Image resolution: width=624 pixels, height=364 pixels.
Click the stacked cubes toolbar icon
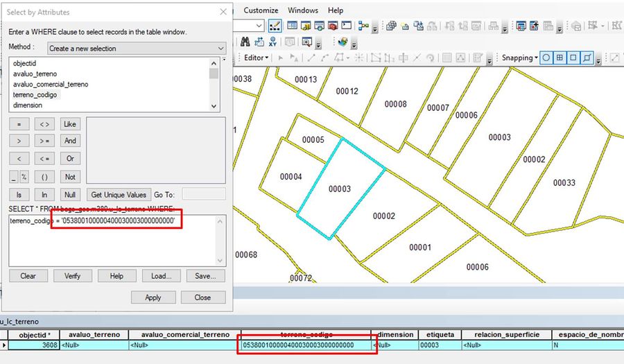click(x=391, y=26)
